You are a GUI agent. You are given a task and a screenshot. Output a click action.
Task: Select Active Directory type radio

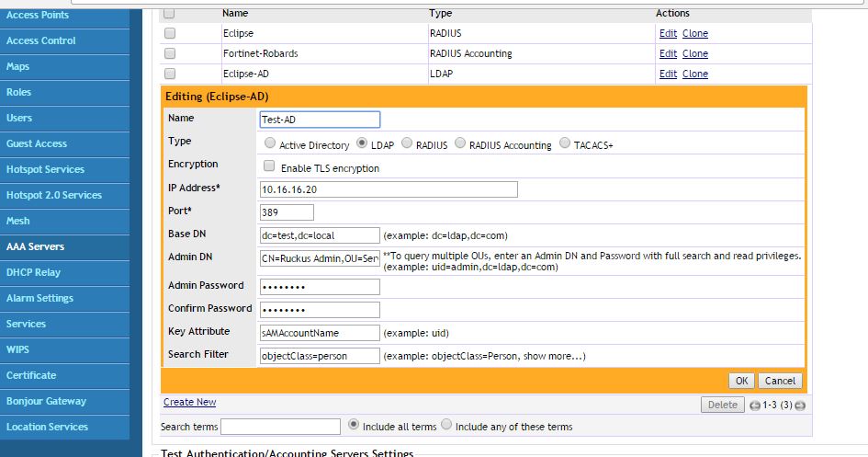click(270, 143)
